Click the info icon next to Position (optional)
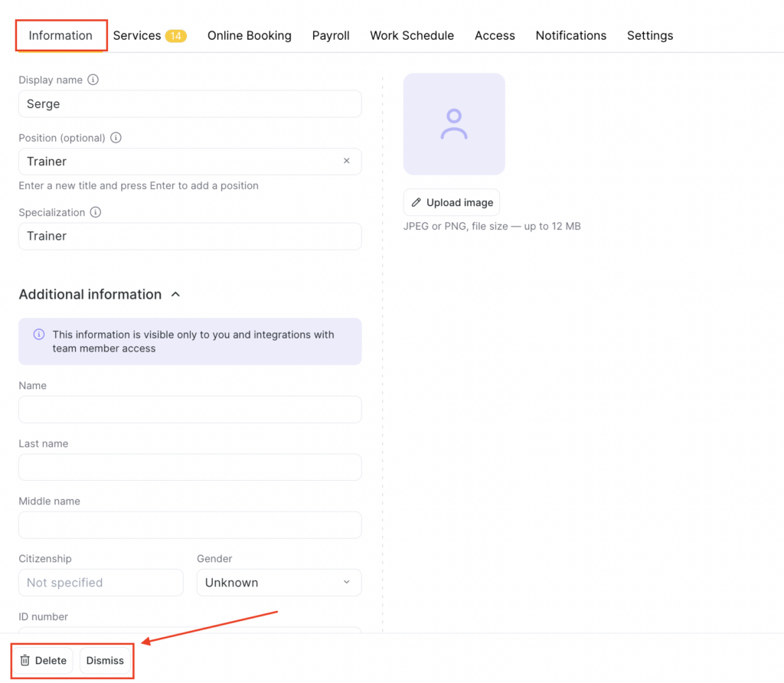This screenshot has height=683, width=784. [116, 138]
